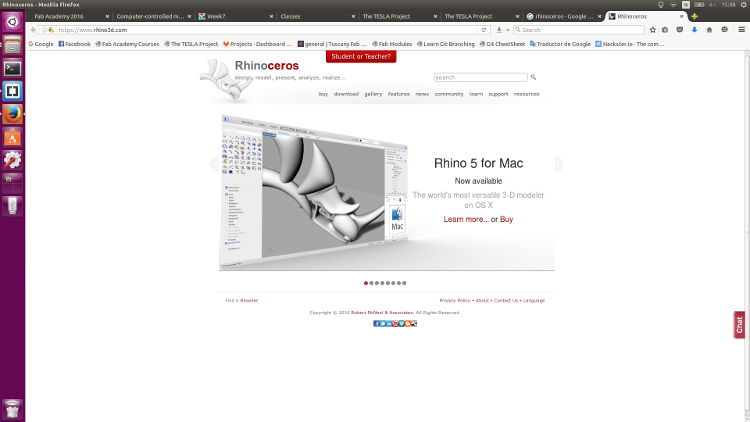Switch to Computer-controlled m... tab
The image size is (750, 422).
(151, 16)
